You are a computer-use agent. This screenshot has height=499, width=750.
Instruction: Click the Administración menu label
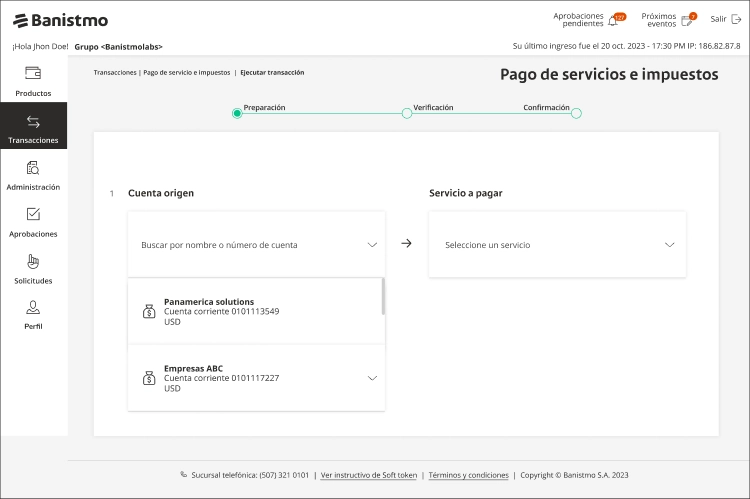click(33, 187)
